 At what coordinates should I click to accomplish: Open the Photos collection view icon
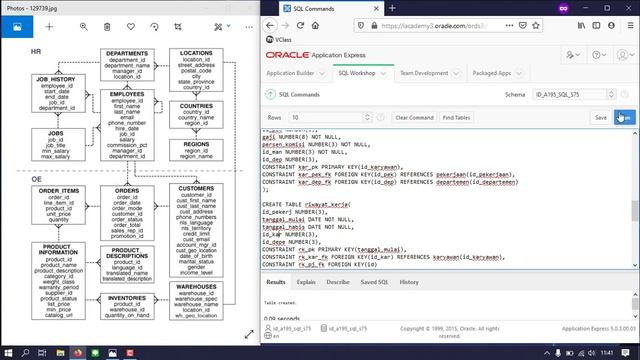[x=17, y=27]
